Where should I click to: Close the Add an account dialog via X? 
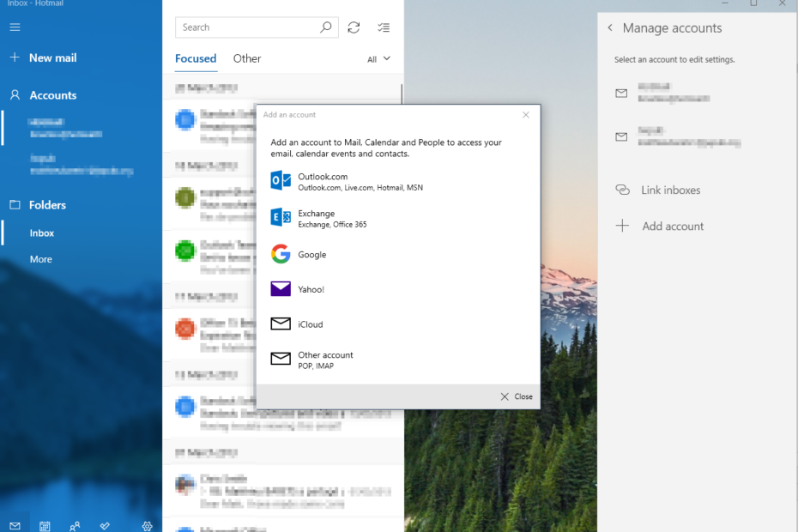[526, 114]
